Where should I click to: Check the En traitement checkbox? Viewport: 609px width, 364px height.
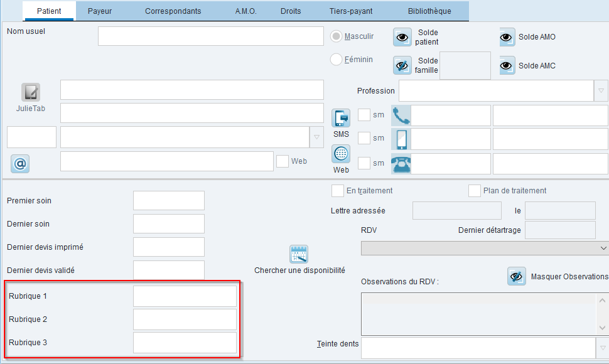pyautogui.click(x=338, y=191)
